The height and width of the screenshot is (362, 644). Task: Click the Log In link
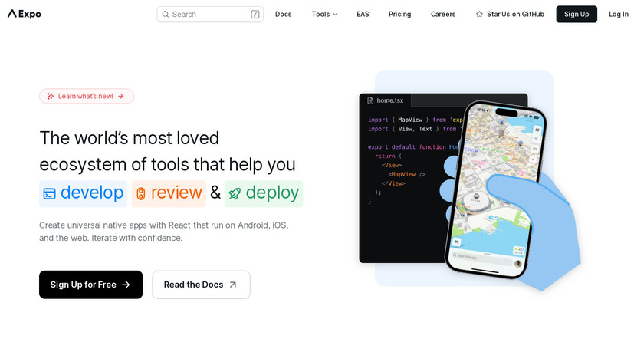619,14
